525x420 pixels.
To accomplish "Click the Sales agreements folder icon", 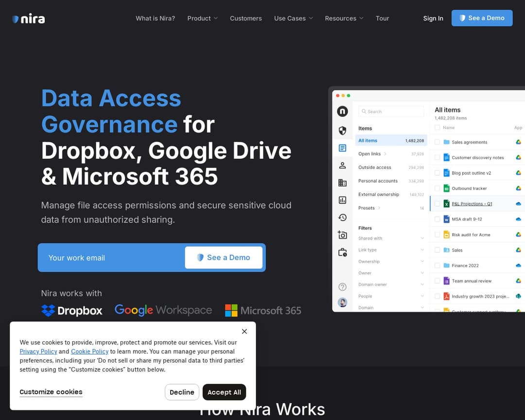I will click(x=446, y=142).
